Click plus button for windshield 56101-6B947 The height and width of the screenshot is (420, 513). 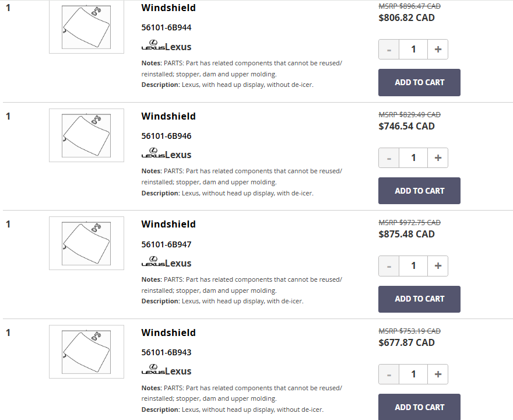(438, 266)
